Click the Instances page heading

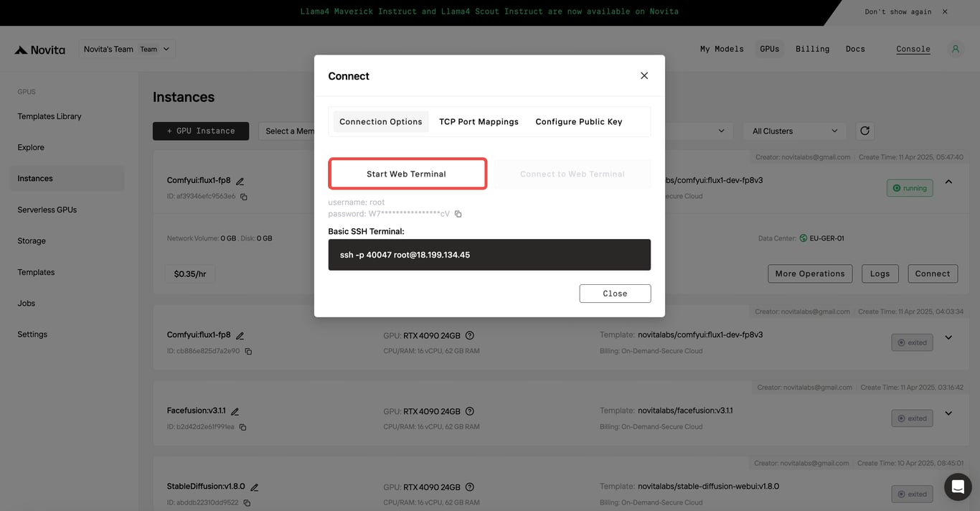coord(184,97)
